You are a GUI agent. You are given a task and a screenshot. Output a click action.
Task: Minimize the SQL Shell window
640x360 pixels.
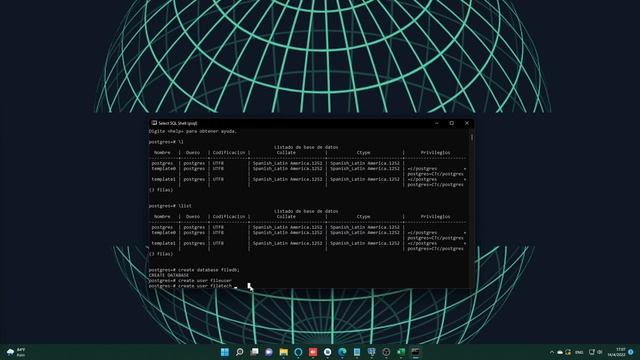point(436,123)
